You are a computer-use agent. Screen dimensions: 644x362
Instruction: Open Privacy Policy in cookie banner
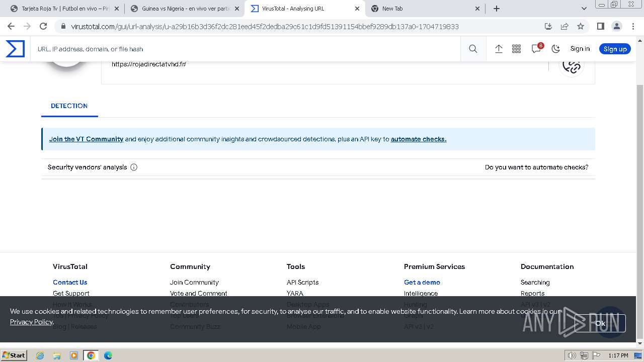[31, 322]
